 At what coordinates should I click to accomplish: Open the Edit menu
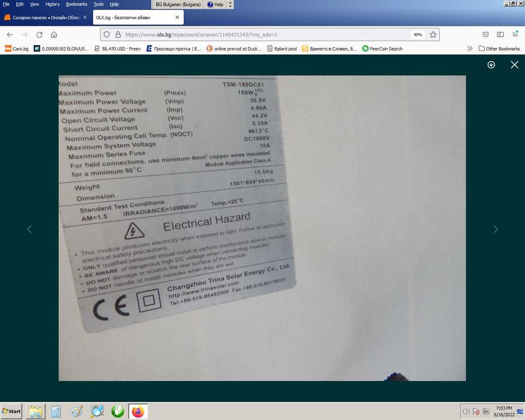20,4
